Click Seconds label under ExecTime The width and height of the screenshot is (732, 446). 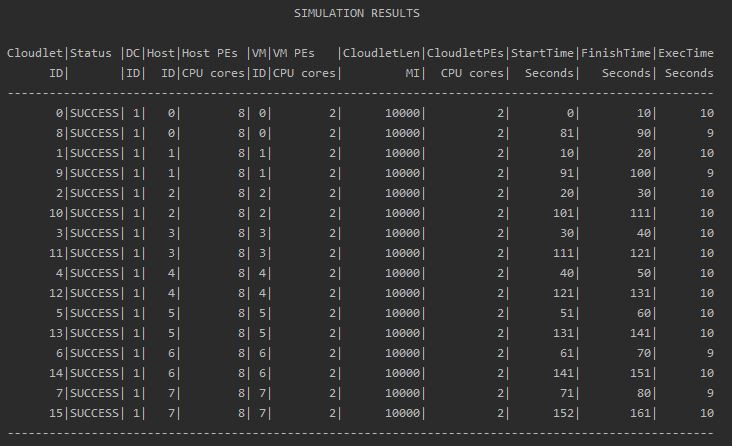690,73
